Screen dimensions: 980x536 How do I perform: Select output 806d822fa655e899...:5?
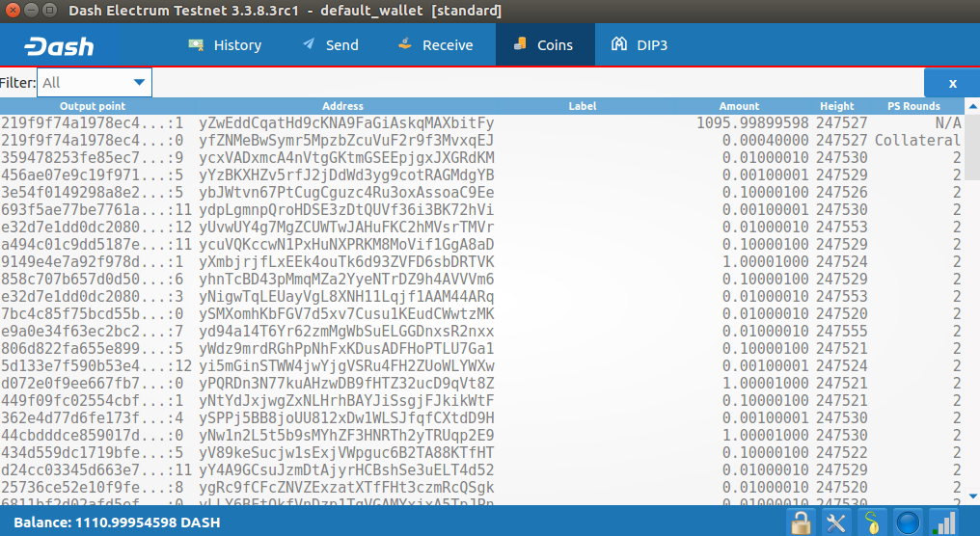coord(93,349)
